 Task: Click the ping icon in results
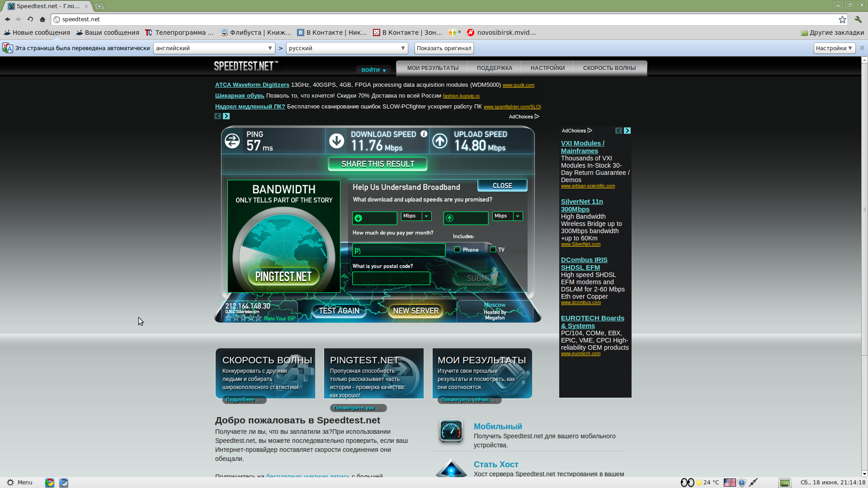232,141
